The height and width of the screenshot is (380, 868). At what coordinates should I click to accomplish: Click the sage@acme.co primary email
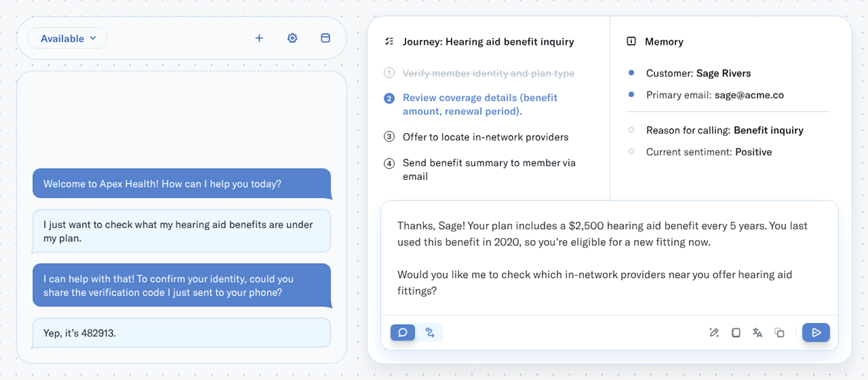[749, 95]
